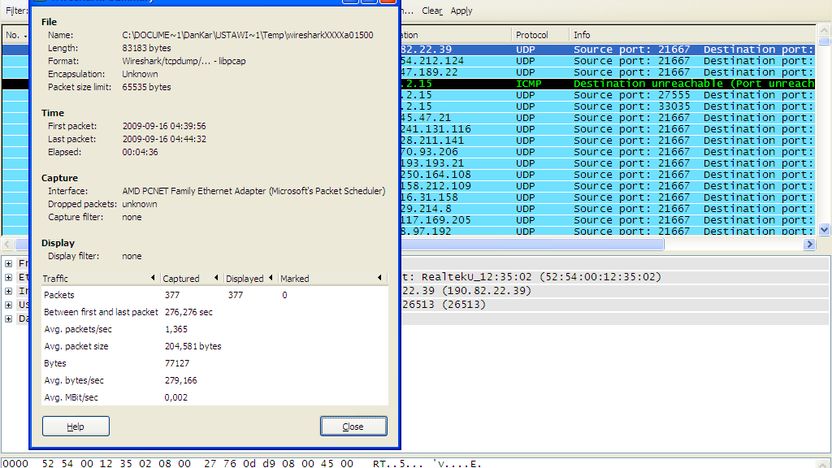The width and height of the screenshot is (832, 468).
Task: Select packet with source port 33035
Action: click(608, 106)
